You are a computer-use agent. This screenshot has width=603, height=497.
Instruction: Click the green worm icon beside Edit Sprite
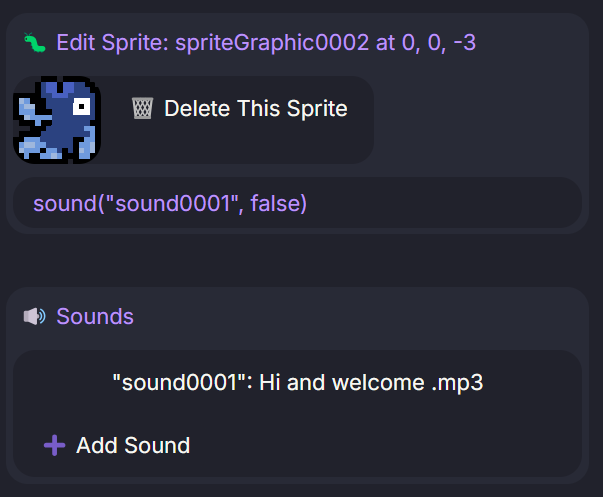pos(35,43)
